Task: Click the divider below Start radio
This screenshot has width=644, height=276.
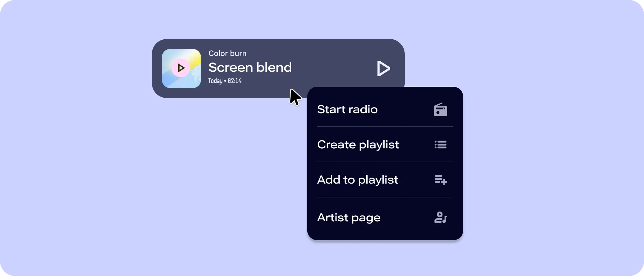Action: [385, 127]
